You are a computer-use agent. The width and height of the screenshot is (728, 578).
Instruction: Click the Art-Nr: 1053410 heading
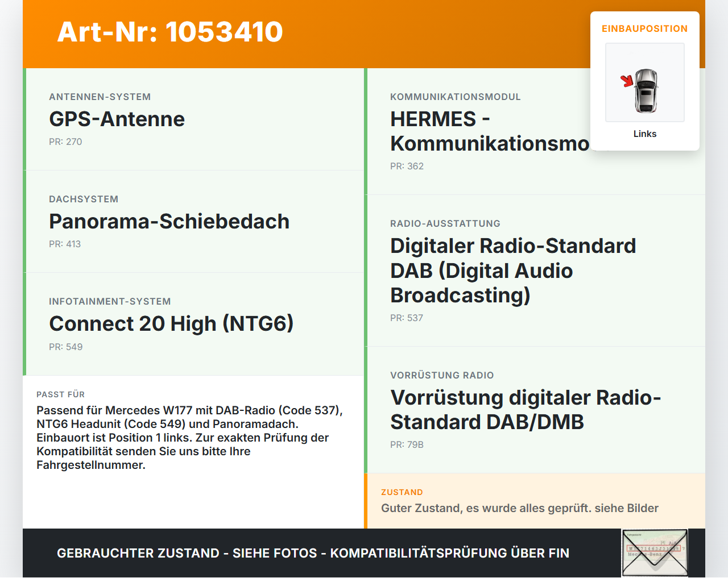(x=170, y=32)
